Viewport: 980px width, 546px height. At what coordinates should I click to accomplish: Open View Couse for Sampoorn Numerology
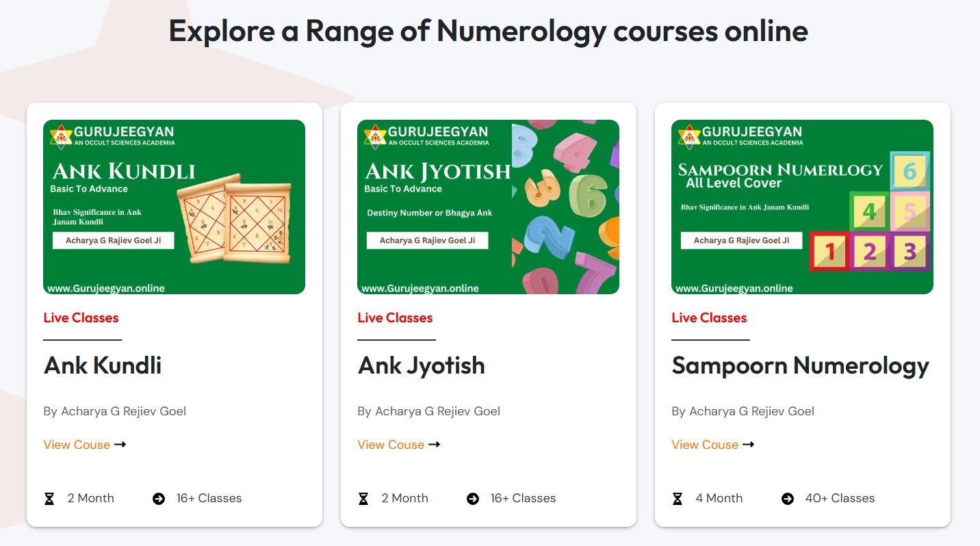(x=704, y=445)
